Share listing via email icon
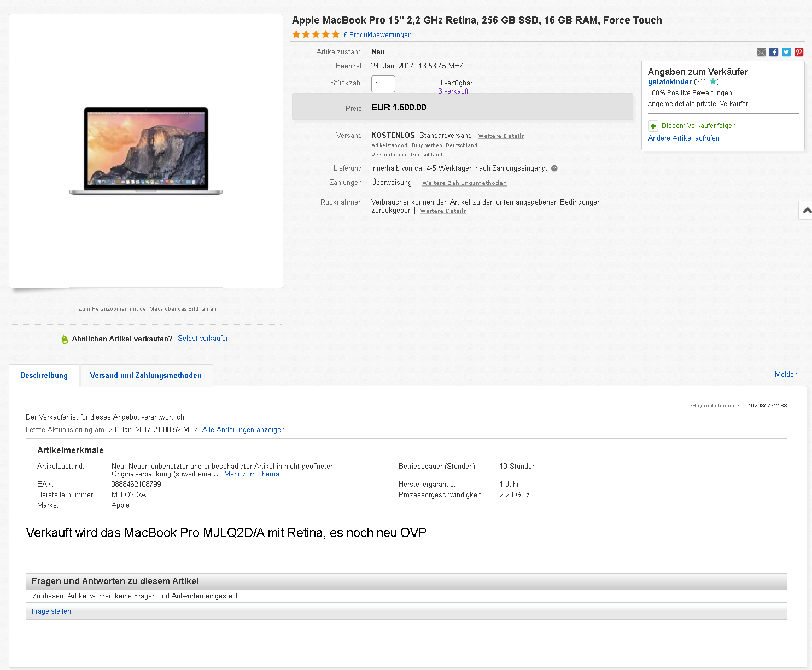Screen dimensions: 812x670 761,52
